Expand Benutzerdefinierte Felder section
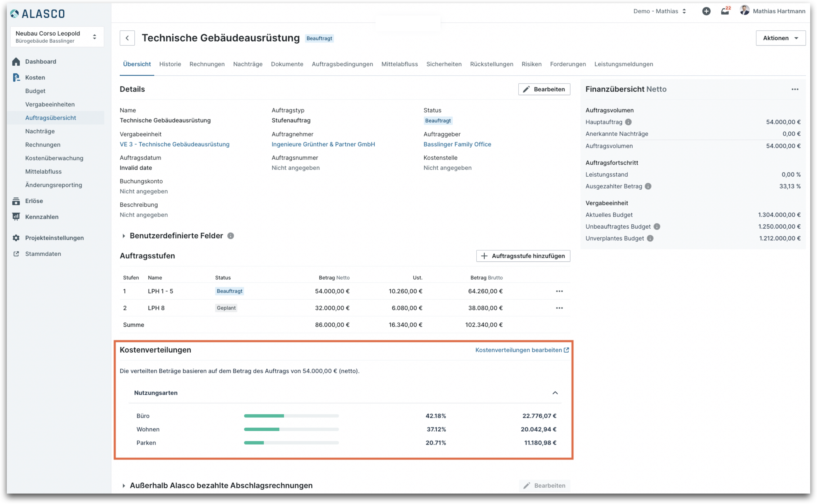Viewport: 817px width, 504px height. point(124,236)
